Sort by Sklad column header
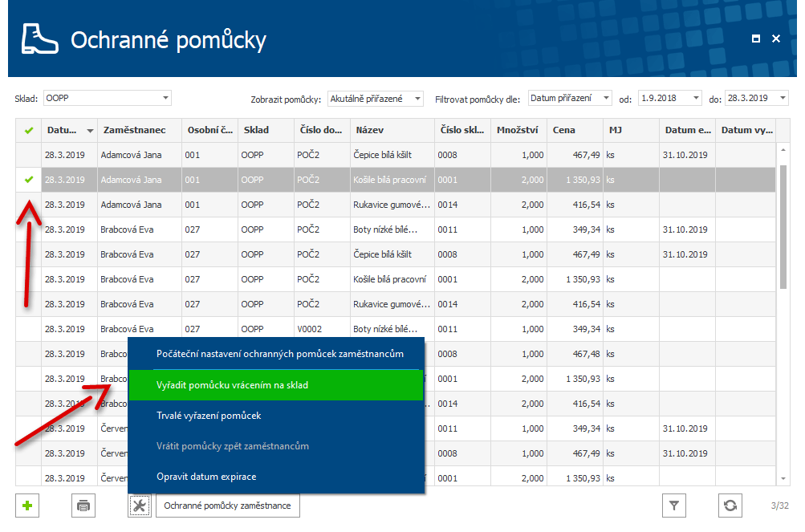The height and width of the screenshot is (532, 805). point(266,131)
